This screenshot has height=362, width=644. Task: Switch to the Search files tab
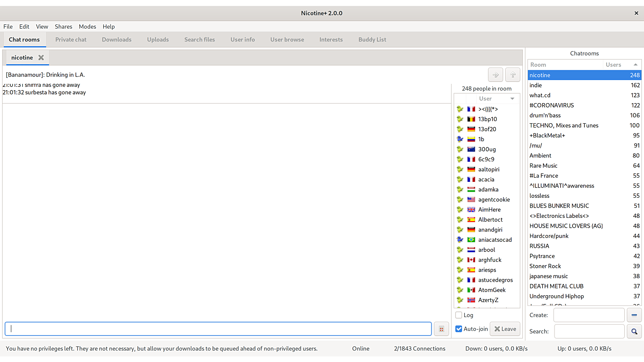click(x=200, y=40)
